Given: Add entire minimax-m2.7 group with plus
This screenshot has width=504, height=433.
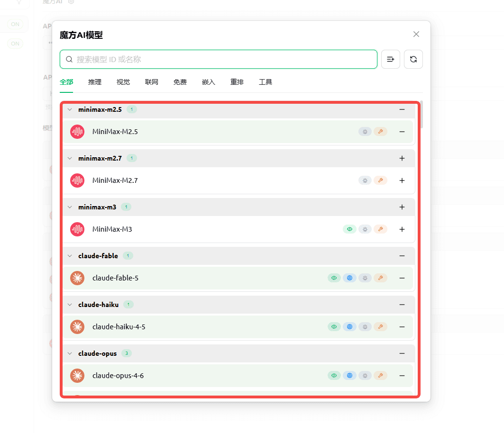Looking at the screenshot, I should 402,158.
